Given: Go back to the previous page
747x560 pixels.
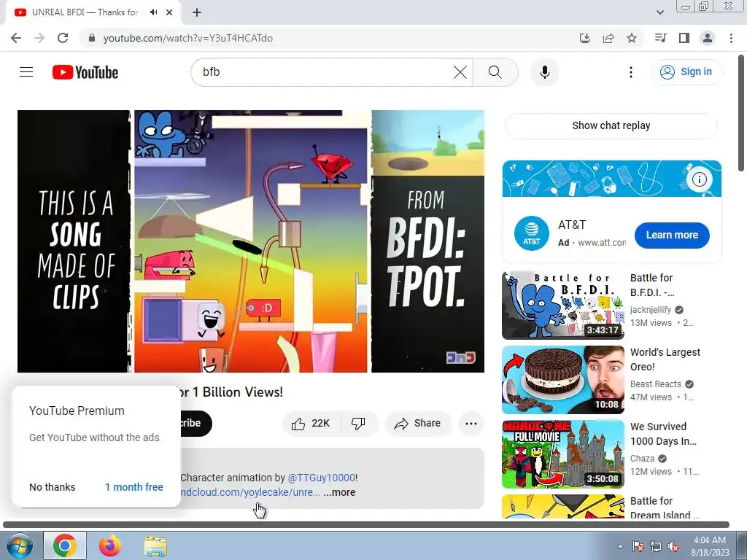Looking at the screenshot, I should point(16,38).
